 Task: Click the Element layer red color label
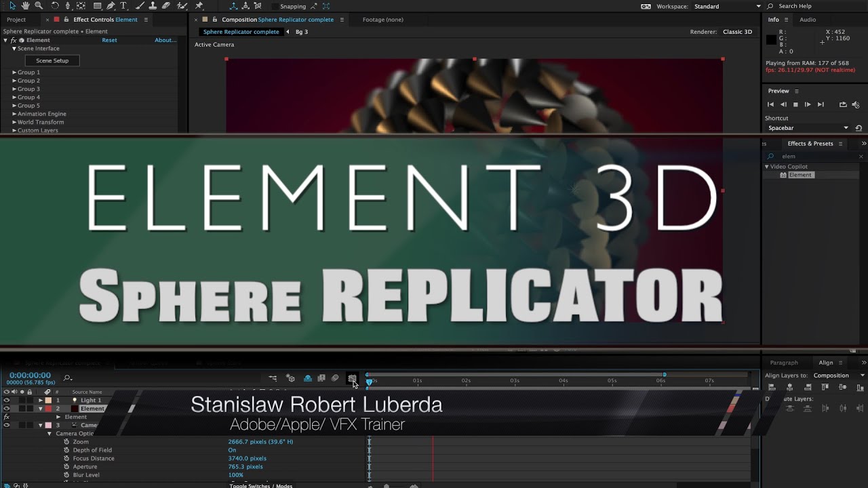click(48, 409)
